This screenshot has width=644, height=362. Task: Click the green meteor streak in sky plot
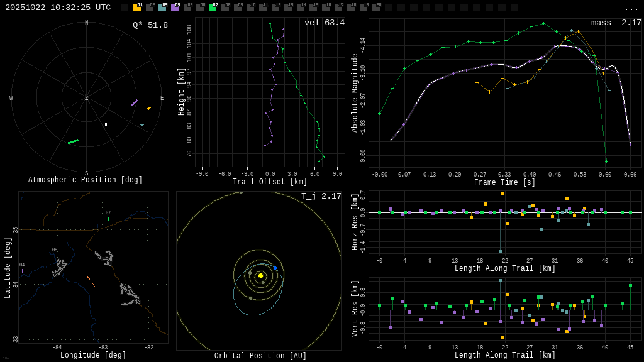click(73, 141)
